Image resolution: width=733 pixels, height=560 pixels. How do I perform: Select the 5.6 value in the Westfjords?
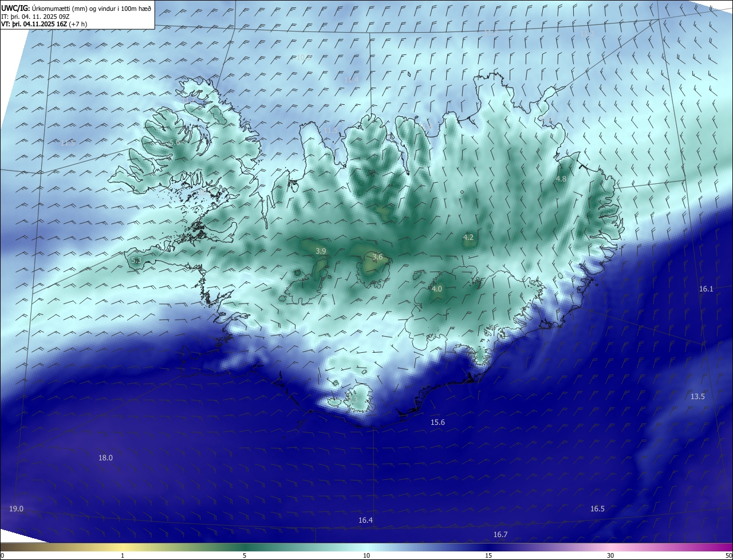pos(175,141)
